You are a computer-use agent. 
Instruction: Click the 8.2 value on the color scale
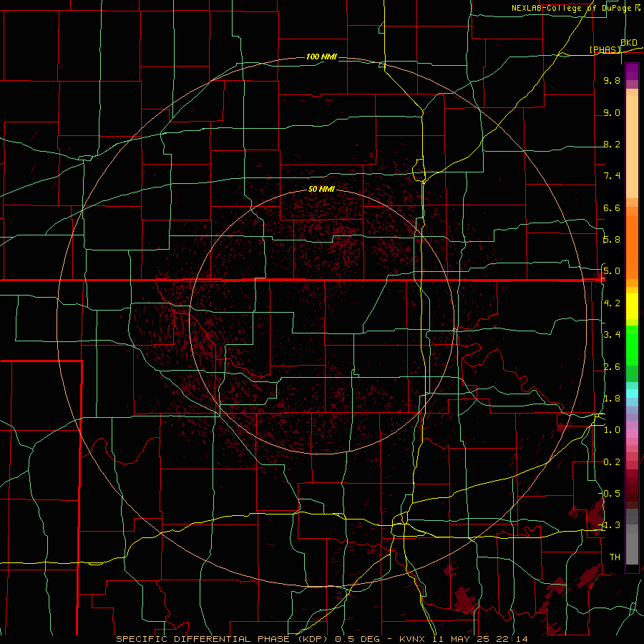click(x=612, y=144)
